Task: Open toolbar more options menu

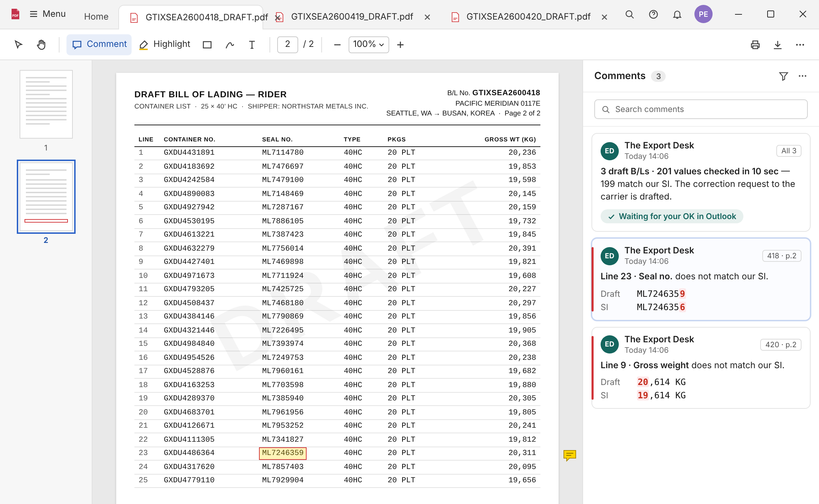Action: 800,44
